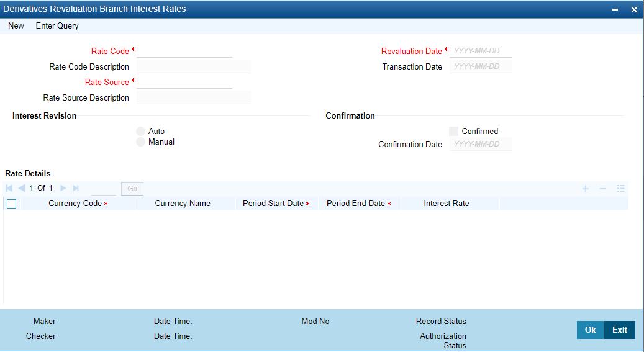Go to first page in Rate Details

click(x=9, y=188)
